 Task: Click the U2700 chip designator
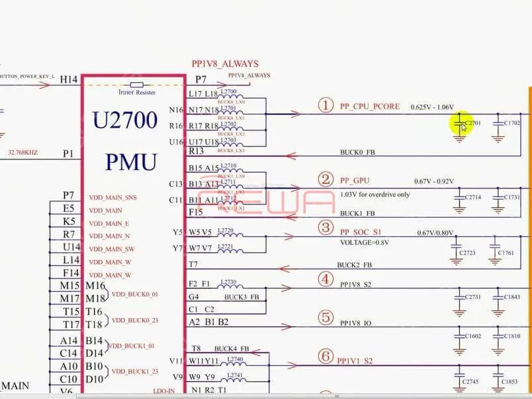[125, 120]
